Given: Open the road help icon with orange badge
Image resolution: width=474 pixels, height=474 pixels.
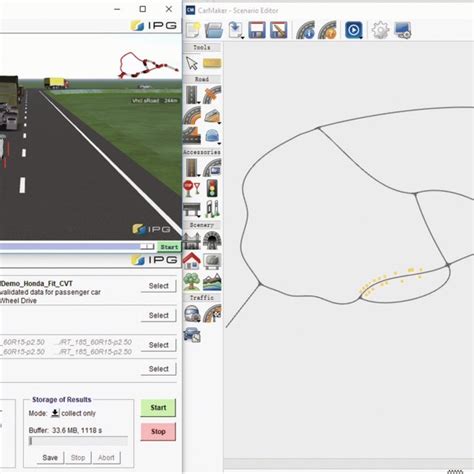Looking at the screenshot, I should coord(327,30).
